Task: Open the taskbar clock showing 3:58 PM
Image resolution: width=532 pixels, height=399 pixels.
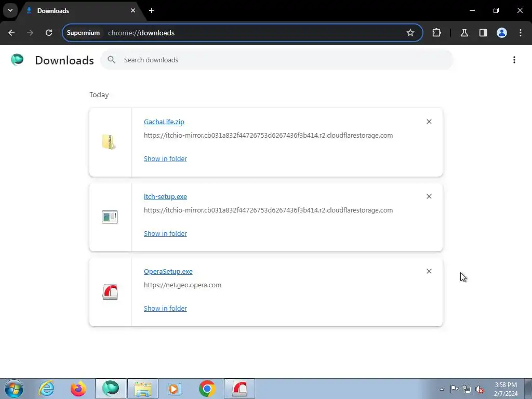Action: click(506, 389)
